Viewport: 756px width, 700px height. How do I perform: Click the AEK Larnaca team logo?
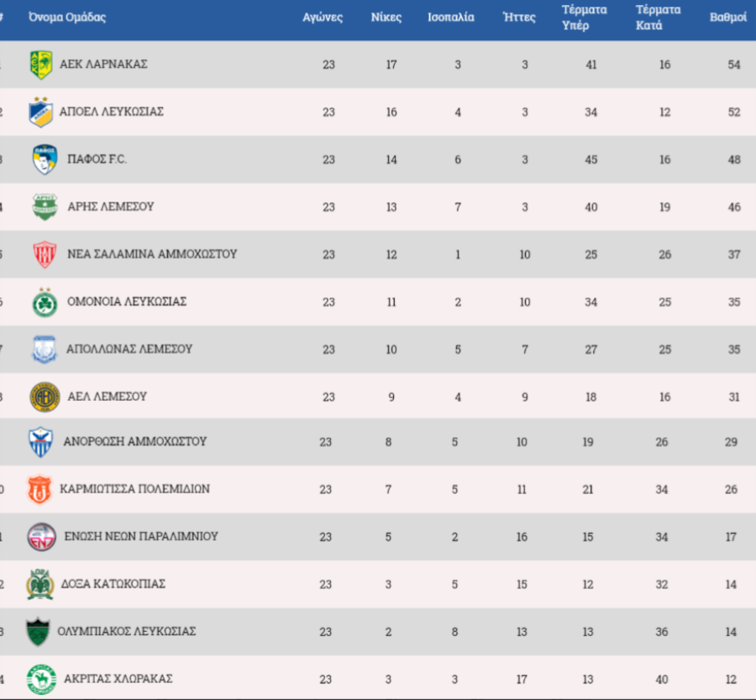click(41, 65)
